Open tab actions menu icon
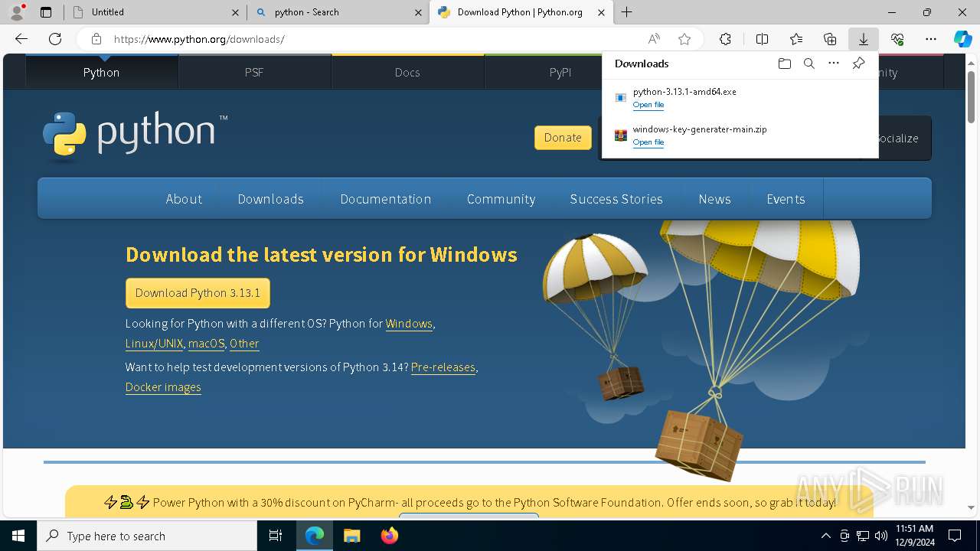 pyautogui.click(x=46, y=11)
